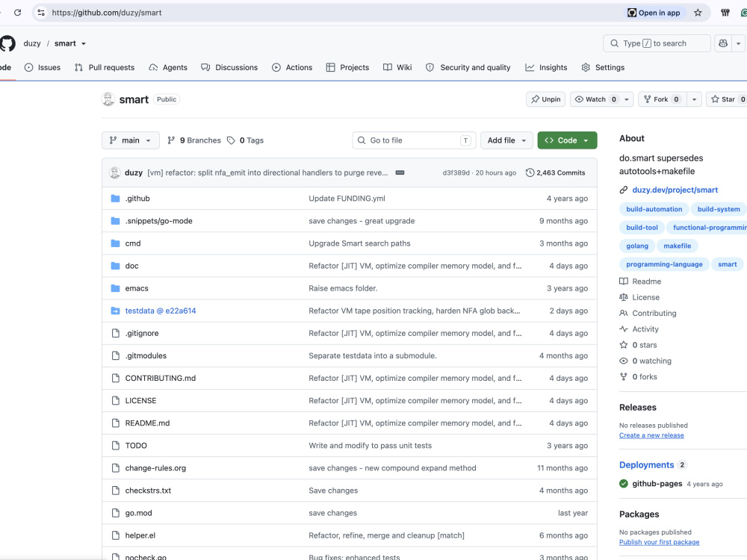Follow the Create a new release link
Image resolution: width=747 pixels, height=560 pixels.
(651, 435)
